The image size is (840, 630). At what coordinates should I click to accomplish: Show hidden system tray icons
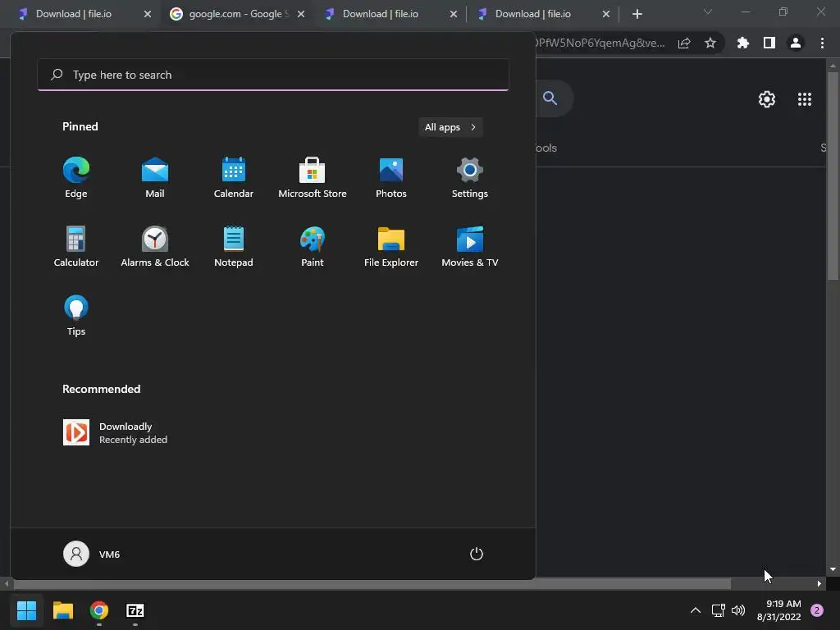(x=696, y=610)
